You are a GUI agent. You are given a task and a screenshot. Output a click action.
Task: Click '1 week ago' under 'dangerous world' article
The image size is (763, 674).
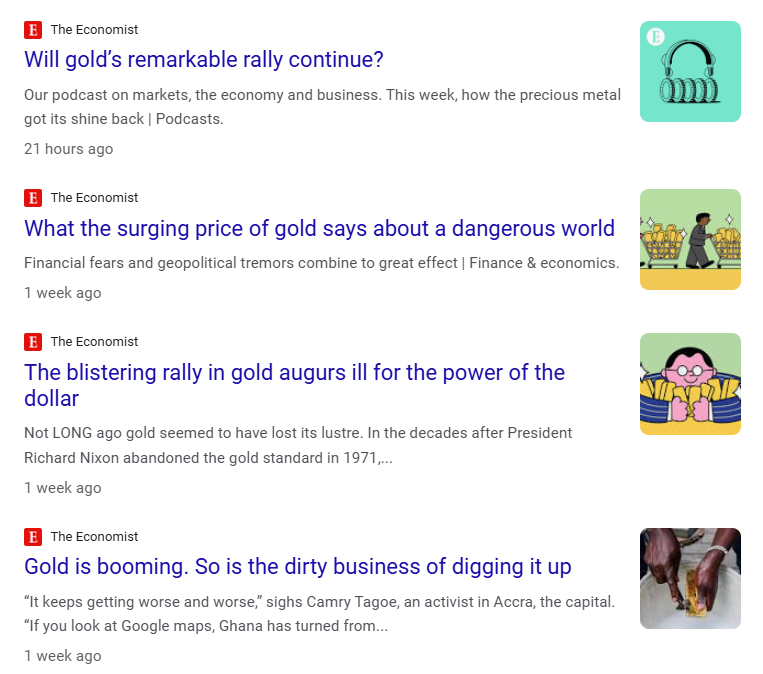pos(63,293)
